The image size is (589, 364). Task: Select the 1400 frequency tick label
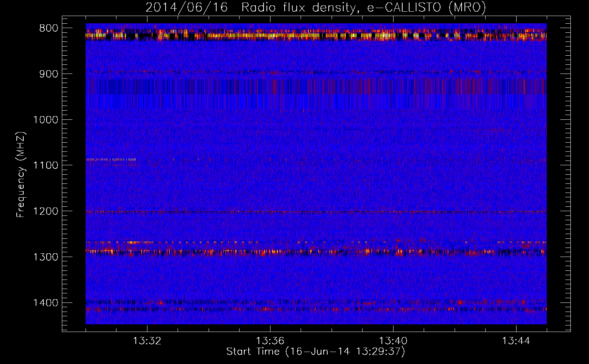(x=46, y=303)
